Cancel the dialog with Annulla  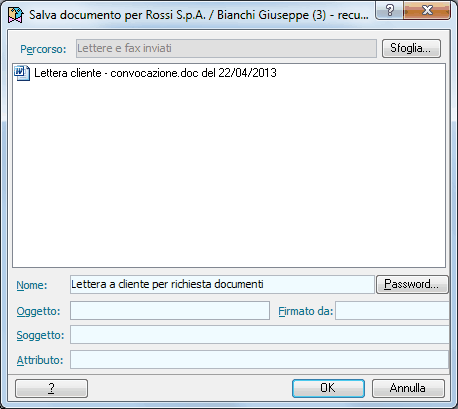(408, 388)
